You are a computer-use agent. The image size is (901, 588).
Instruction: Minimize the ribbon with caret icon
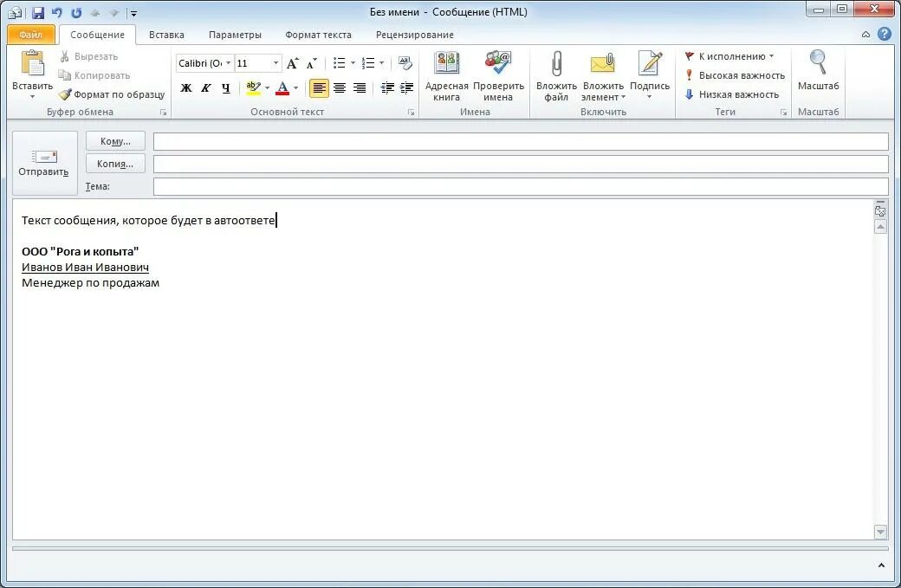(x=865, y=35)
